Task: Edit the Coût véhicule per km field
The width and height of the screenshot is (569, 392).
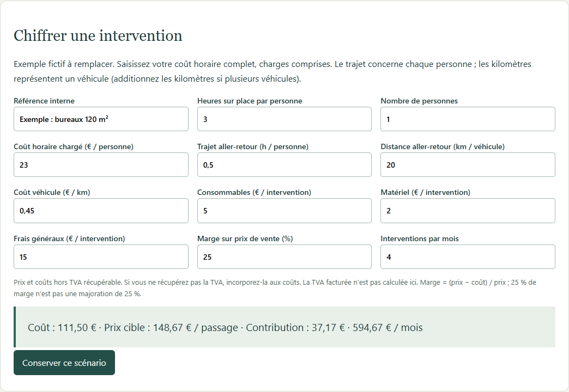Action: pos(101,211)
